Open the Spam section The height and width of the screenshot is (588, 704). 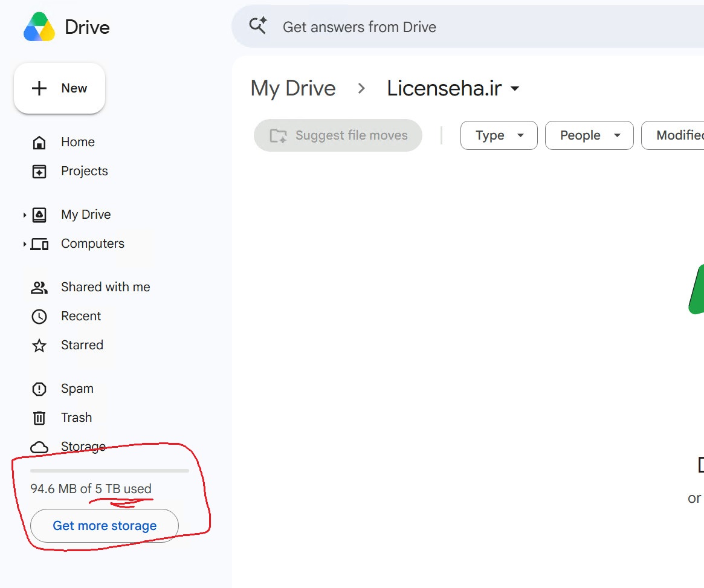(77, 388)
